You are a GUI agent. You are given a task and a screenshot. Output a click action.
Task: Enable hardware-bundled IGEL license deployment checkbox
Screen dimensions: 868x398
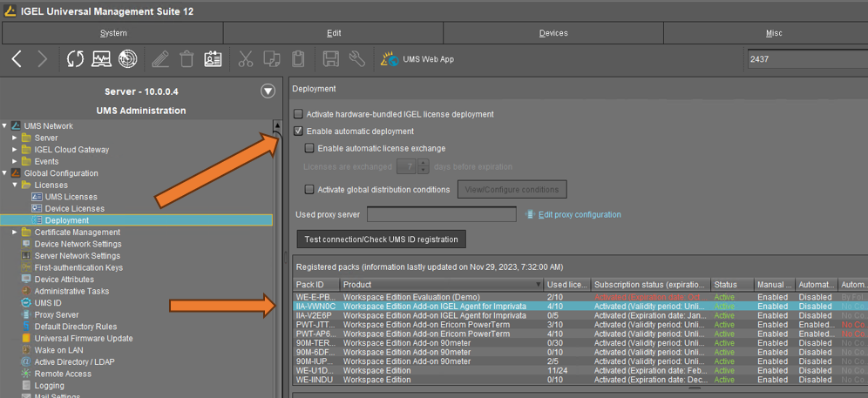[x=299, y=114]
